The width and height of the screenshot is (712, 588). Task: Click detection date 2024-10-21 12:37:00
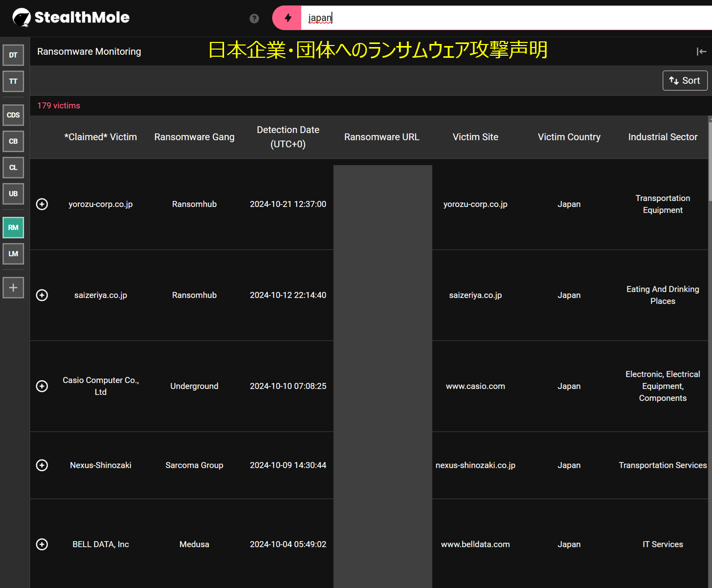[x=288, y=204]
